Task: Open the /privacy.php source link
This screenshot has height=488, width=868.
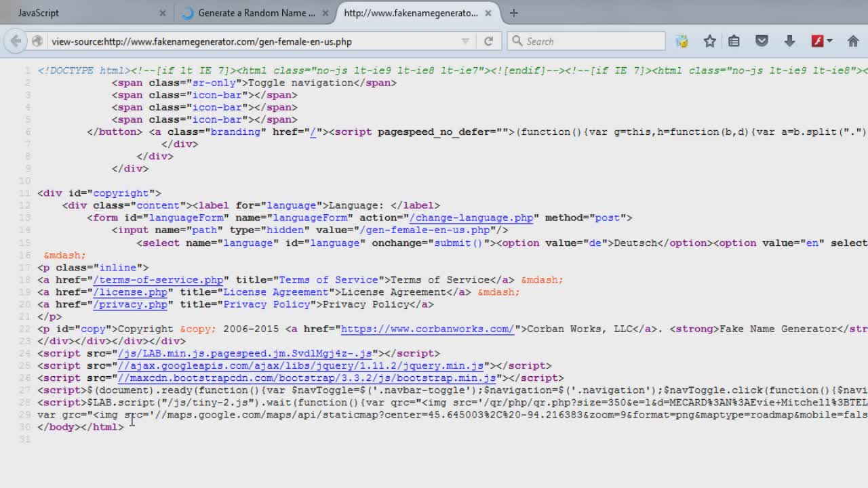Action: (130, 304)
